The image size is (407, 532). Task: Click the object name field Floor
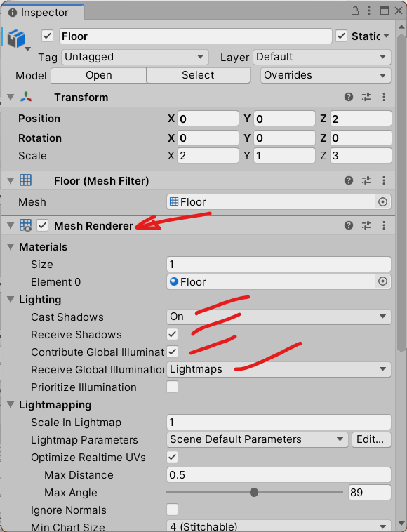click(x=196, y=36)
